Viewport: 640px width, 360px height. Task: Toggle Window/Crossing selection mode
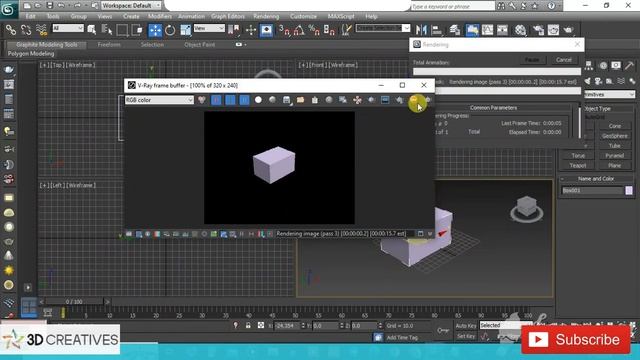[x=138, y=30]
